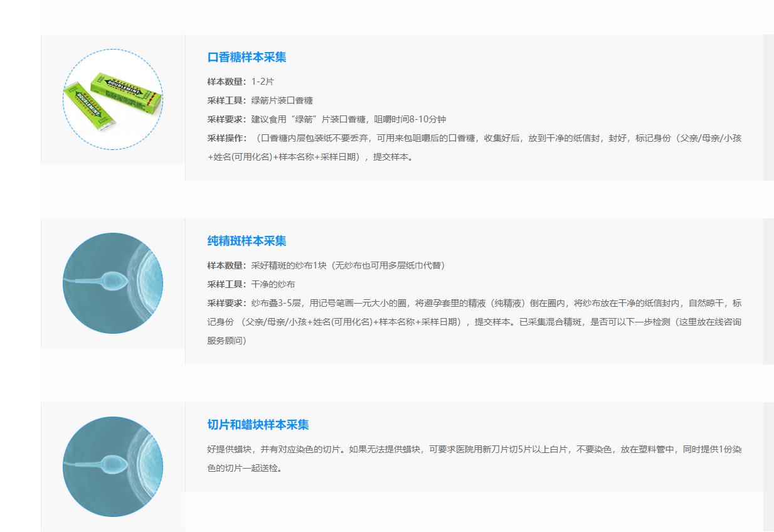This screenshot has height=532, width=774.
Task: Click the sperm tail in the 切片和蜡块 section image
Action: coord(82,464)
